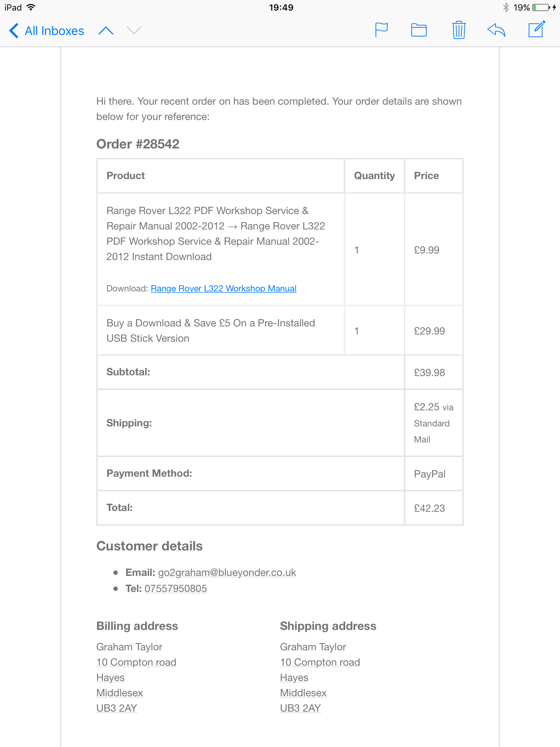Tap Hayes in the shipping address
Screen dimensions: 560x747
[294, 678]
